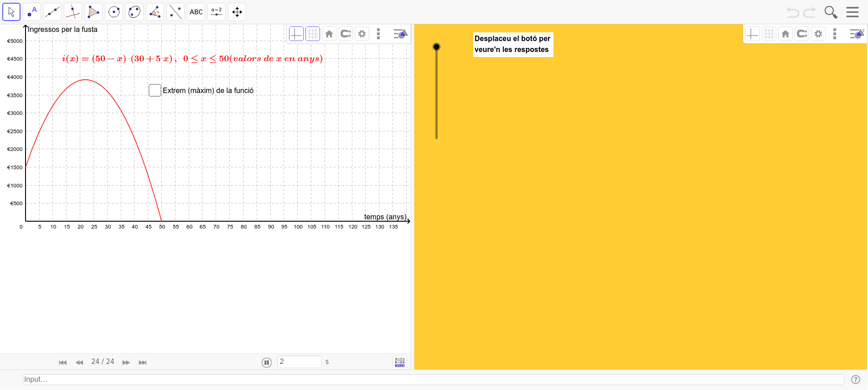
Task: Select the Ellipse tool
Action: pos(134,12)
